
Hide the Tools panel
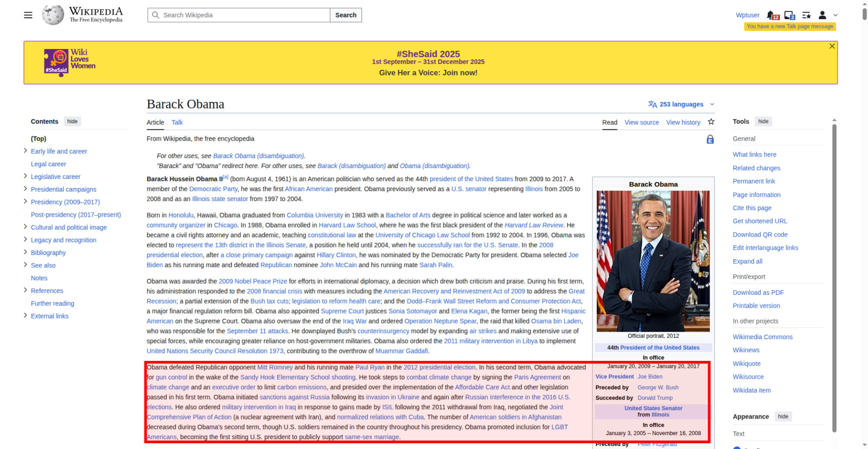click(763, 122)
